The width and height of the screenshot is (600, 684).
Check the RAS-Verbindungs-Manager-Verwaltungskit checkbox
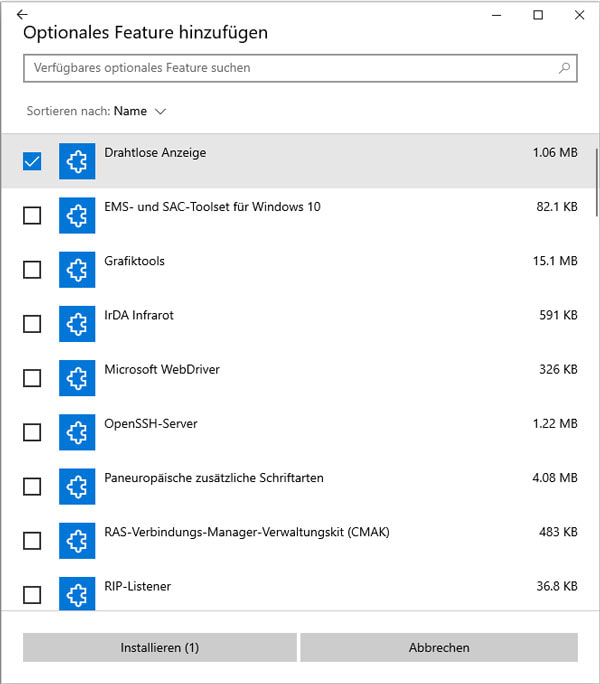click(x=32, y=540)
